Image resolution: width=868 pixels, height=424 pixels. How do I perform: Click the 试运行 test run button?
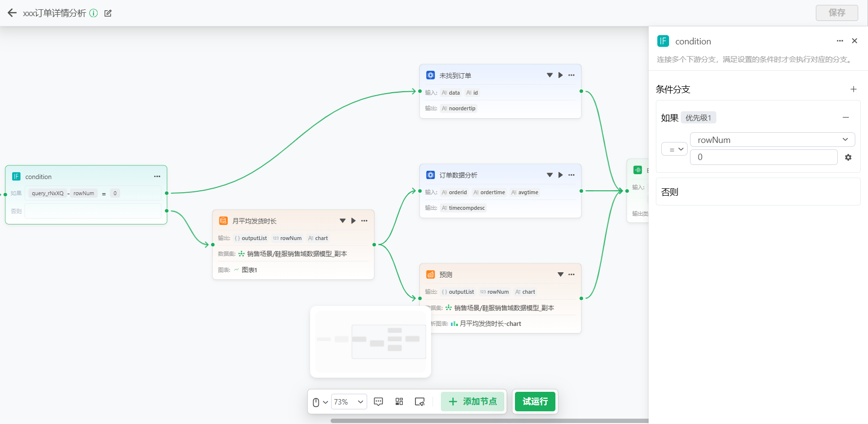tap(535, 402)
